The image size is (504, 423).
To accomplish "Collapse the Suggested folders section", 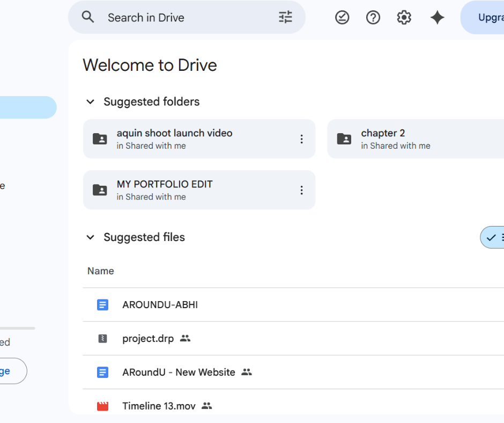I will click(90, 101).
